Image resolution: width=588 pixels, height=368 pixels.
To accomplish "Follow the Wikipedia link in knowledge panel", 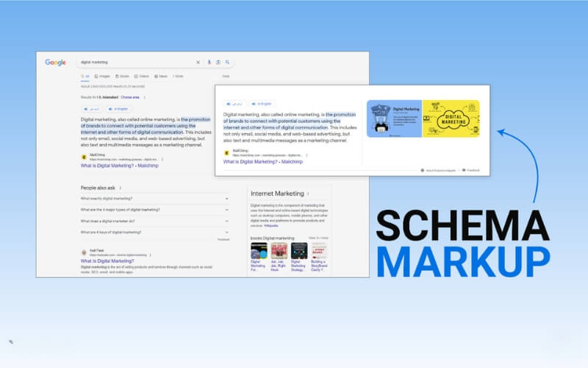I will point(271,226).
